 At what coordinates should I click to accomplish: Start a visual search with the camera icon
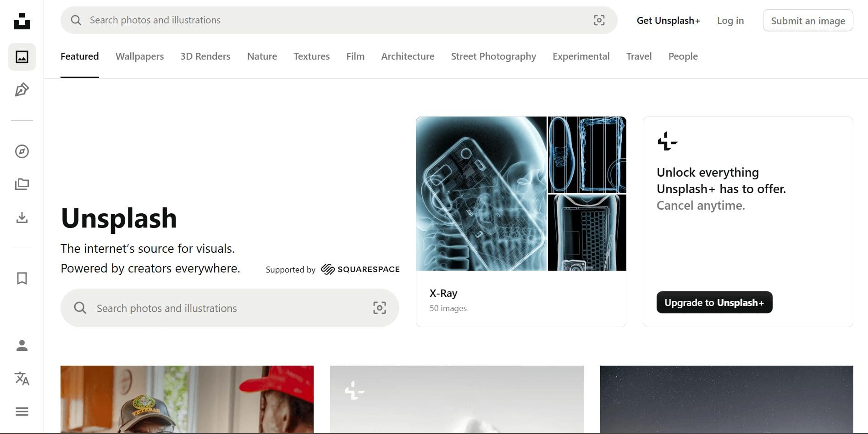pyautogui.click(x=599, y=20)
